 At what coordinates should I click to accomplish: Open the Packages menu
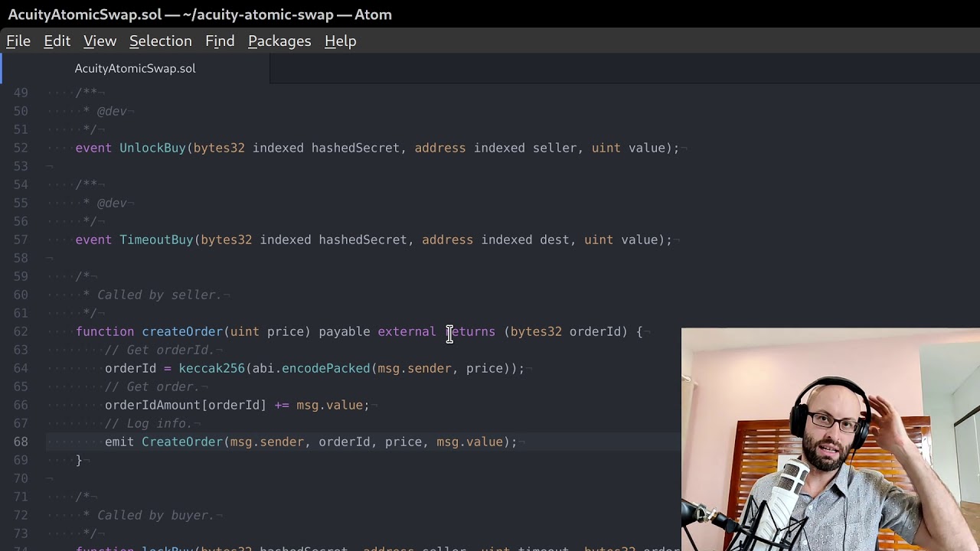[x=279, y=41]
